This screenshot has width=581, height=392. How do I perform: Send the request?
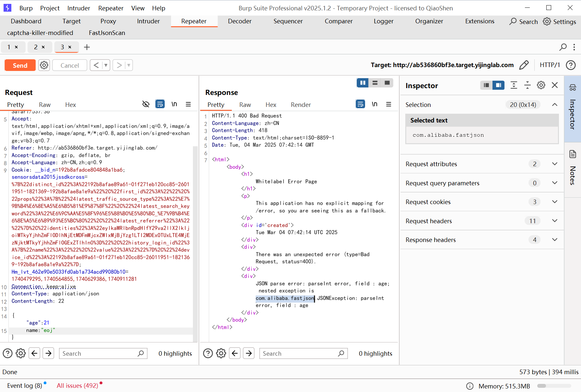(20, 65)
